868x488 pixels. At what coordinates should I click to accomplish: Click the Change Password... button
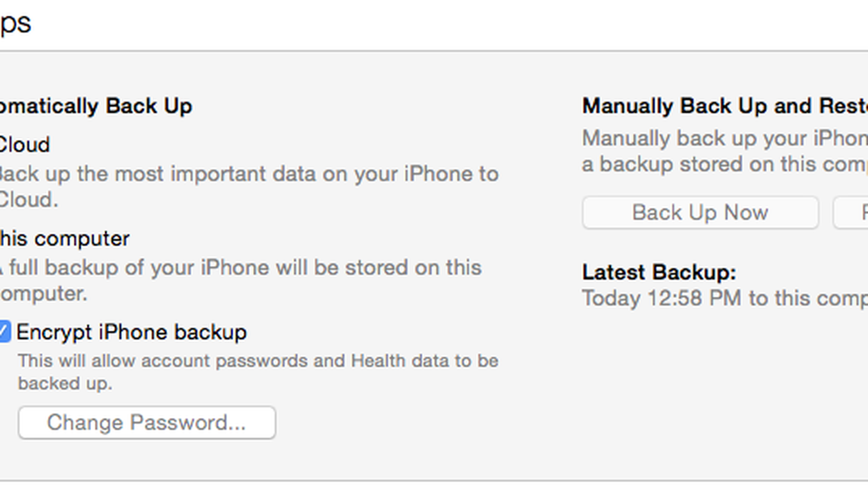point(146,422)
